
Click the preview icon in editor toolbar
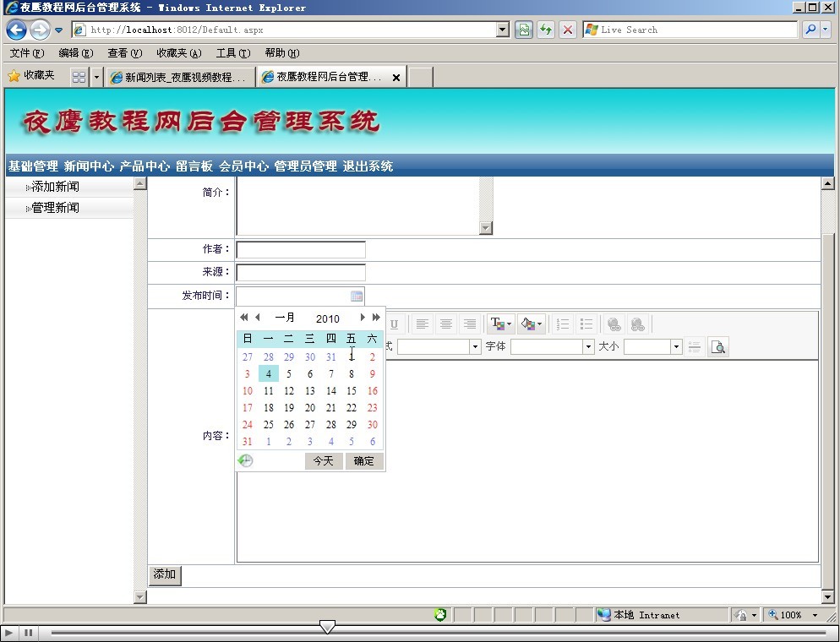coord(717,347)
